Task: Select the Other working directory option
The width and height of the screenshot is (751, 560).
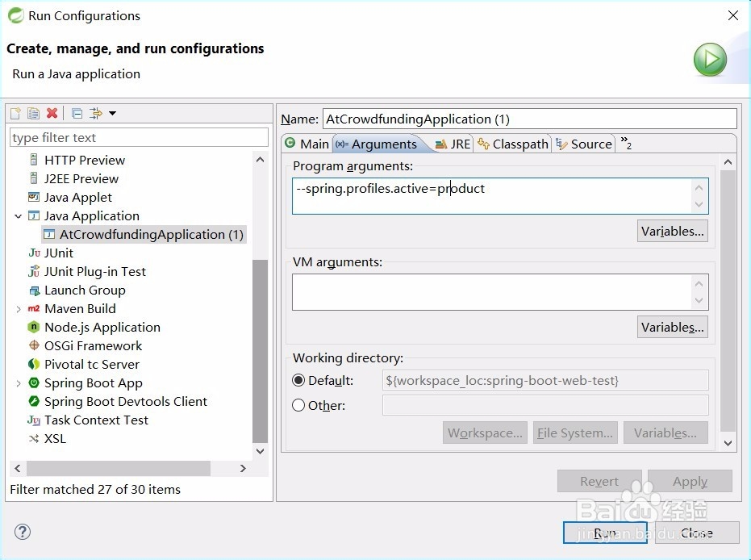Action: [299, 406]
